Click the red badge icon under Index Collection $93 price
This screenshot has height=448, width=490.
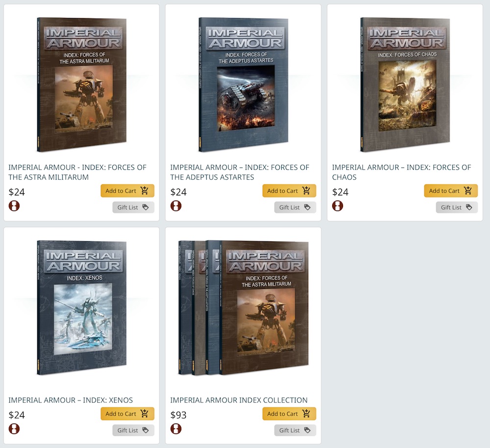point(176,428)
